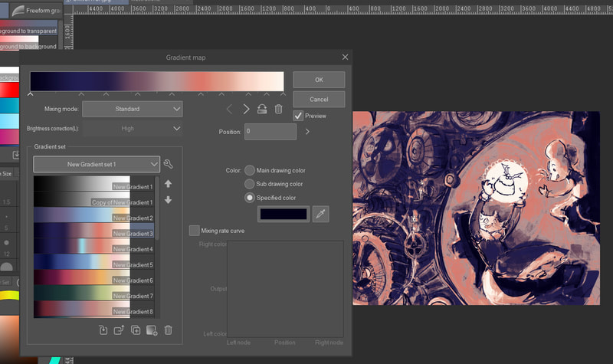Click the add-to-gradient-set arrow icon below the list

[x=119, y=330]
